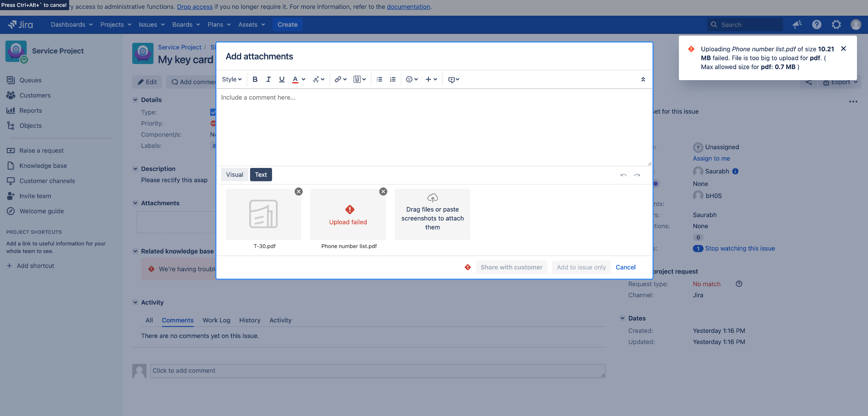Open the link insert icon

pyautogui.click(x=338, y=79)
